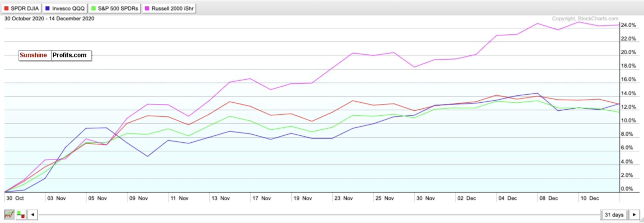The width and height of the screenshot is (644, 223).
Task: Click the 05 Nov date label
Action: [x=97, y=198]
